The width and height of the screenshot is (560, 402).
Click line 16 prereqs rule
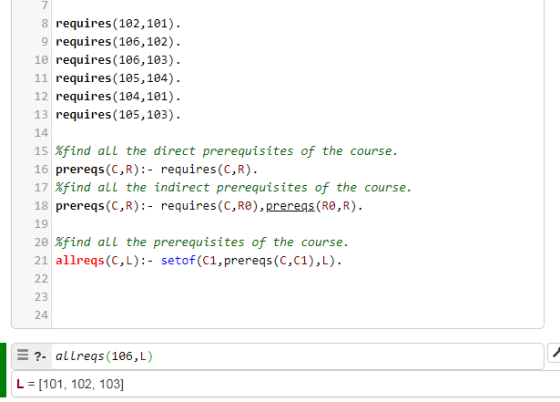pos(156,169)
